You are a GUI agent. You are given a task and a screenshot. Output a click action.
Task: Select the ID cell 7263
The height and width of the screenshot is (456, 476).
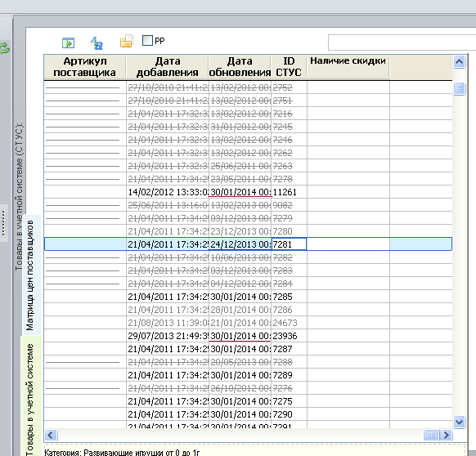tap(289, 166)
